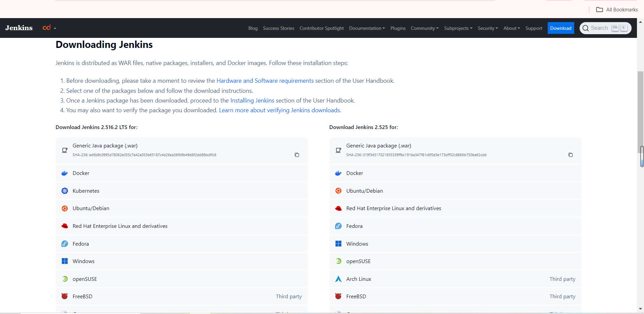The width and height of the screenshot is (644, 314).
Task: Open Contributor Spotlight
Action: point(322,28)
